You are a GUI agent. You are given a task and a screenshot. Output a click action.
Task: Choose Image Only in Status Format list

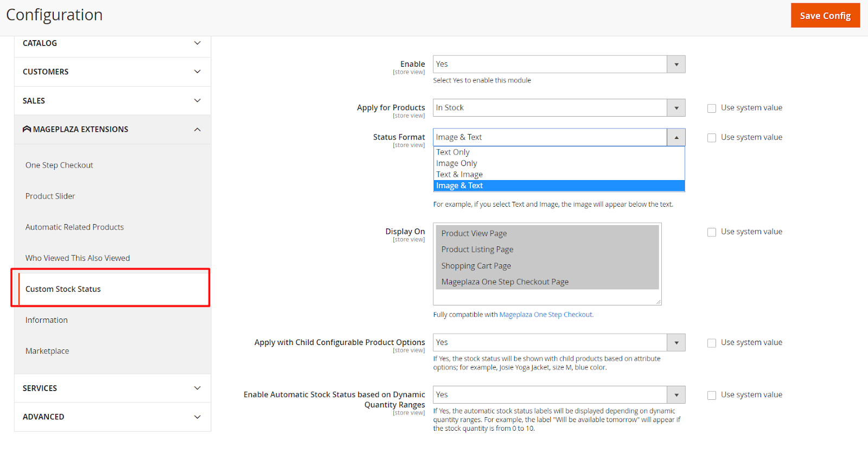point(457,163)
